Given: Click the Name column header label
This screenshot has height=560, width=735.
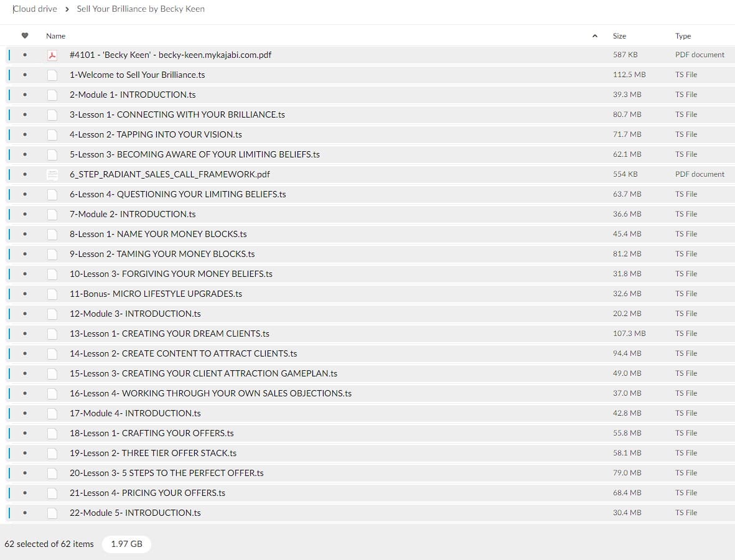Looking at the screenshot, I should tap(55, 36).
